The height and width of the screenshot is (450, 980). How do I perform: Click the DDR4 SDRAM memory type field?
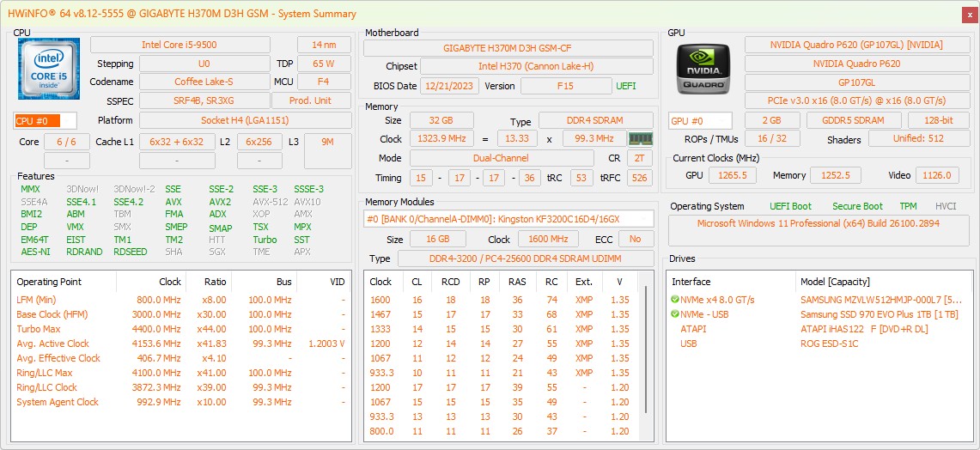595,120
